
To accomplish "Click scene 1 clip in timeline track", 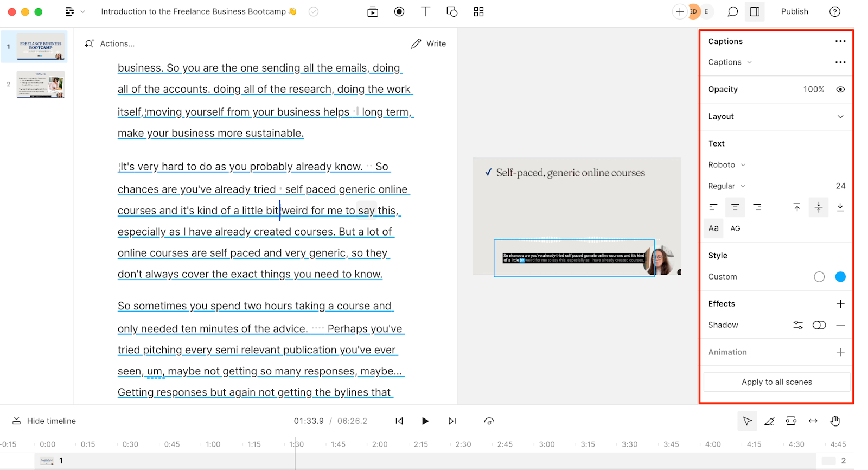I will click(425, 461).
